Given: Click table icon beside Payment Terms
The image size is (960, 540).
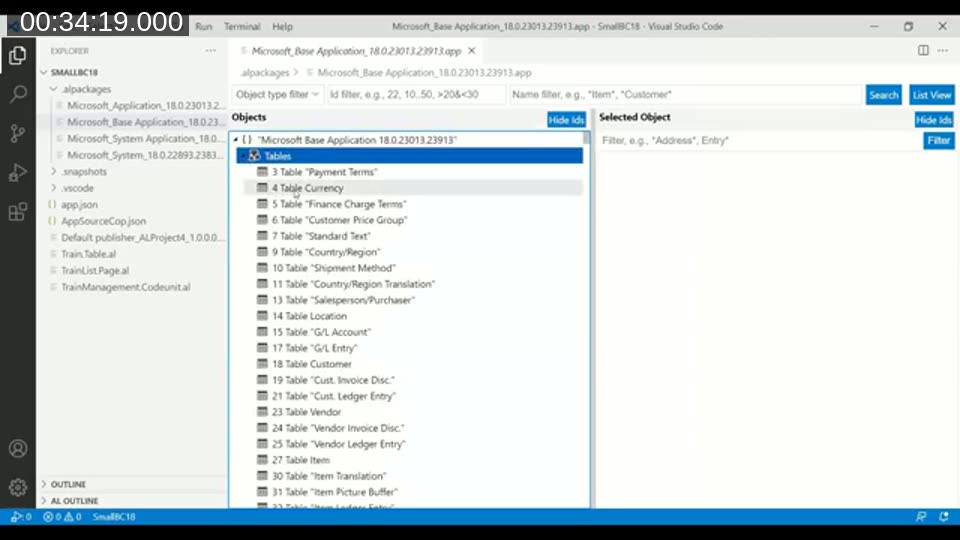Looking at the screenshot, I should (x=262, y=172).
